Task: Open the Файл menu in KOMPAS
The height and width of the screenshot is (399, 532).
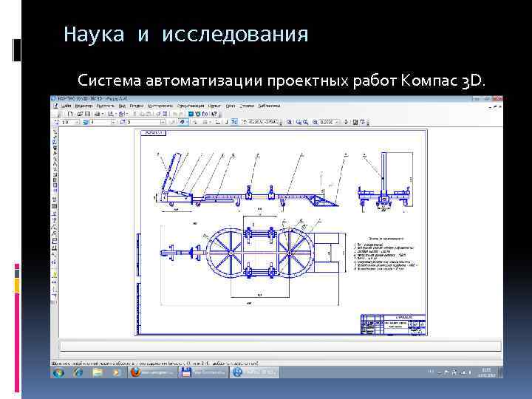Action: pyautogui.click(x=66, y=106)
